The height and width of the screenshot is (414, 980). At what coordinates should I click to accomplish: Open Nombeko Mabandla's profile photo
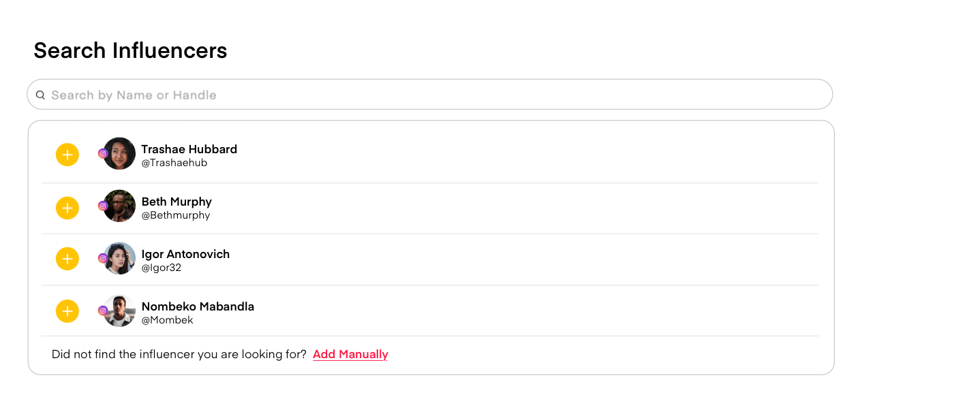pos(119,310)
